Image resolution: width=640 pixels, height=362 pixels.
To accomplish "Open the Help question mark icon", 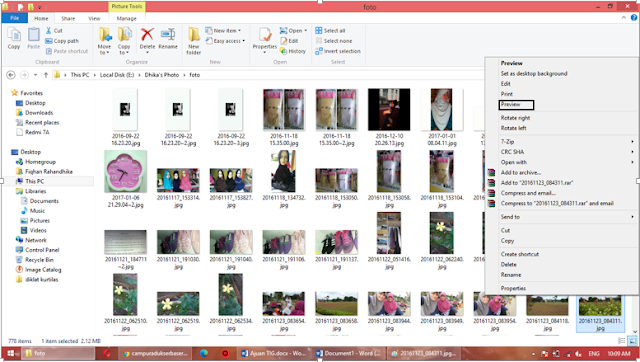I will [634, 18].
